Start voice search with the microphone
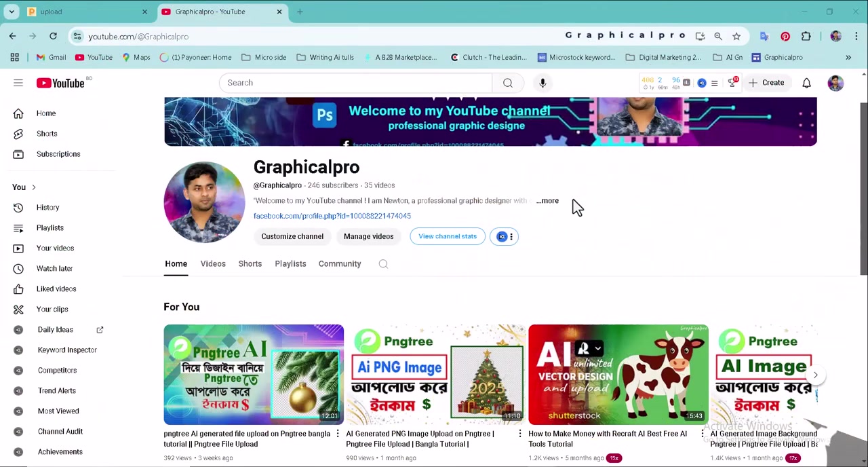The image size is (868, 467). (542, 83)
